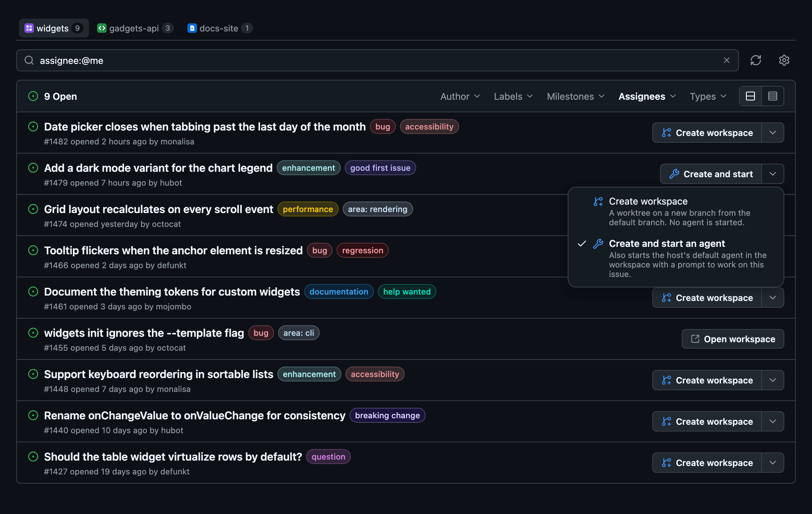Switch to the docs-site tab
Screen dimensions: 812x514
[220, 28]
